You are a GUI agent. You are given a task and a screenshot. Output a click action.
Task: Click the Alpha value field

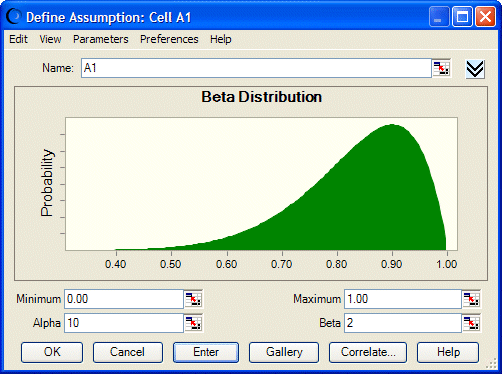[124, 323]
